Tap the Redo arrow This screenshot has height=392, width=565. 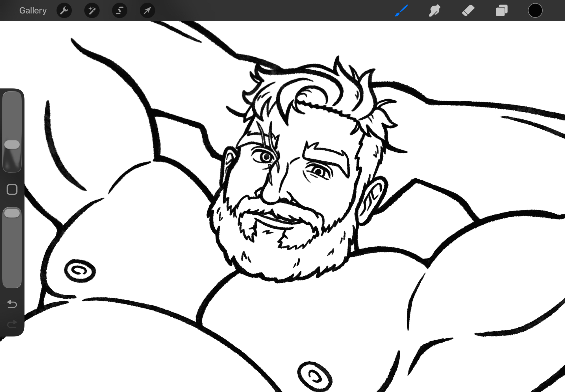pyautogui.click(x=12, y=324)
